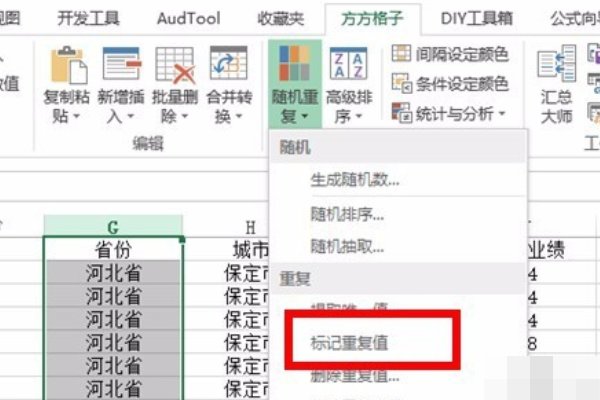Collapse the 随机重复 dropdown arrow
Viewport: 600px width, 400px height.
coord(305,116)
